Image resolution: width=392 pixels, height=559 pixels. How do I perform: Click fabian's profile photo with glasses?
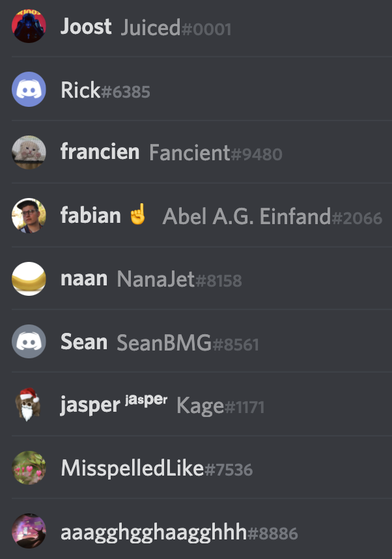tap(29, 216)
